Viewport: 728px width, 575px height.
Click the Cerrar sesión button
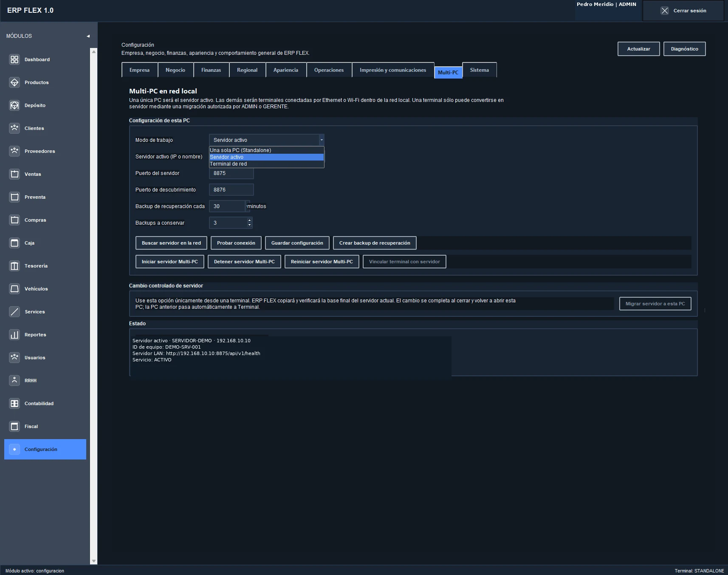point(683,11)
